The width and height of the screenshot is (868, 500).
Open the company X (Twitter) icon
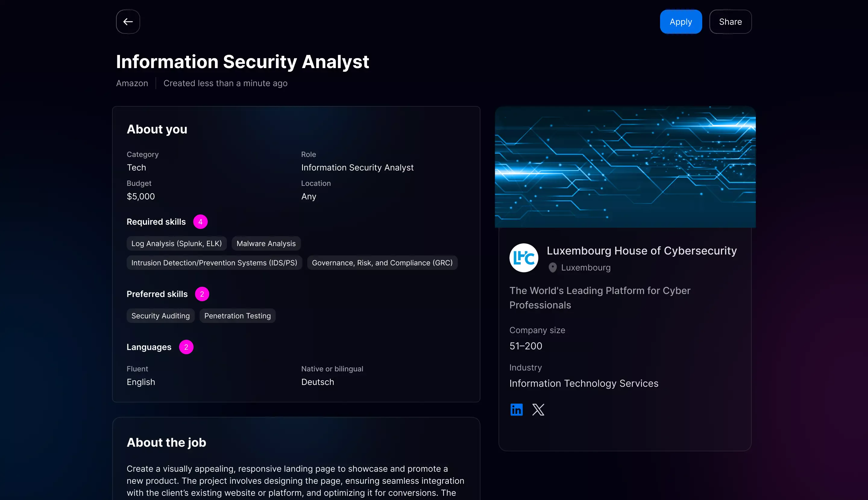point(538,409)
